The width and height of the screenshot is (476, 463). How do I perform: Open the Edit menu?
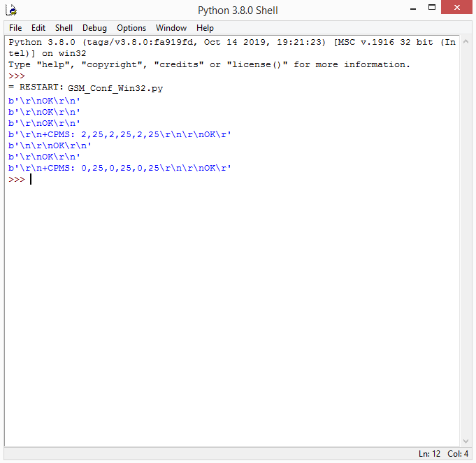tap(38, 28)
